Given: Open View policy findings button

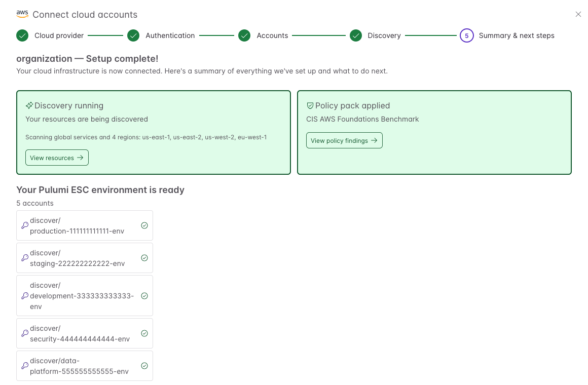Looking at the screenshot, I should [x=344, y=141].
